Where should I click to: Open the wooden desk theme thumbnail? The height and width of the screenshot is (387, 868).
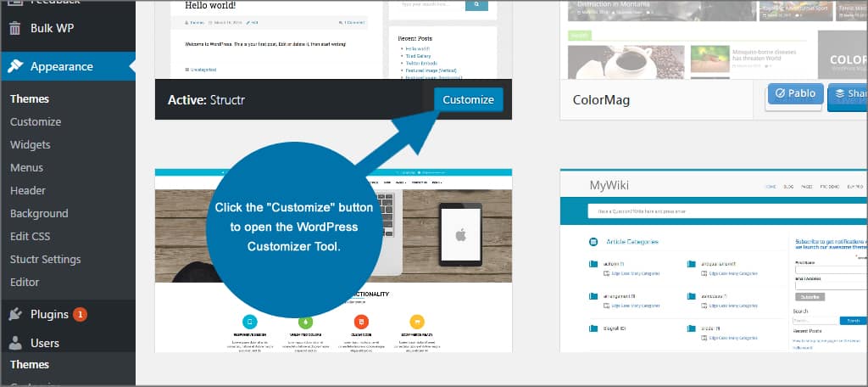[x=333, y=261]
